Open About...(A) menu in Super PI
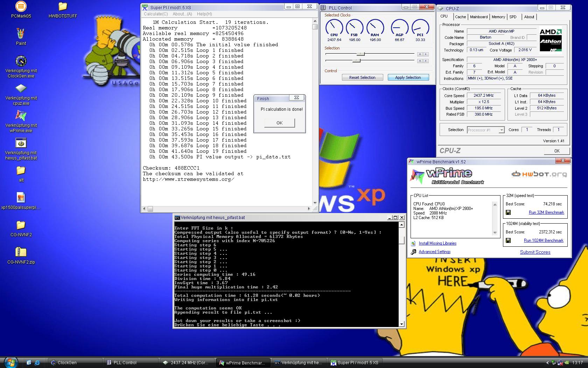The image size is (588, 368). pos(182,14)
